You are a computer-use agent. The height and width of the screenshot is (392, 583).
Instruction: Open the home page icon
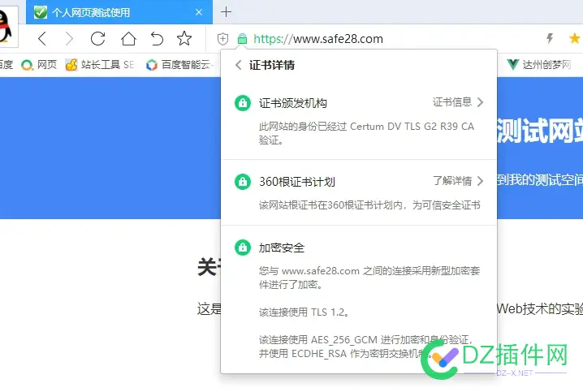point(128,39)
